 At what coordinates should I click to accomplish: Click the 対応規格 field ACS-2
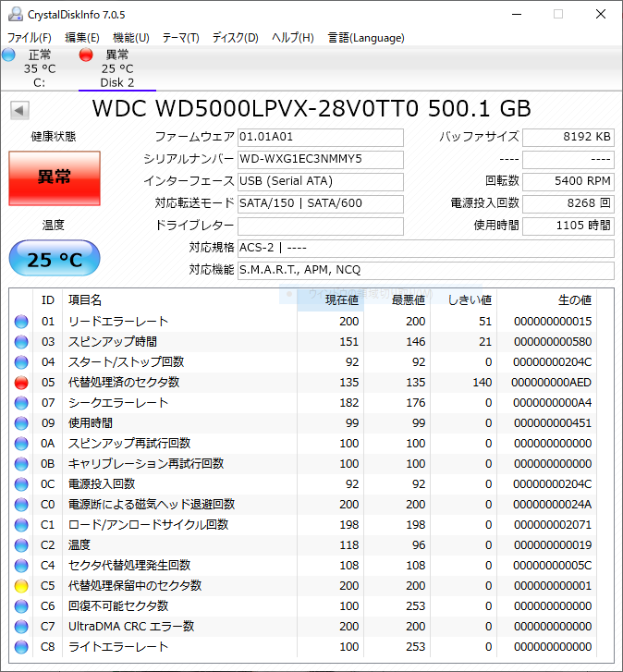tap(426, 248)
